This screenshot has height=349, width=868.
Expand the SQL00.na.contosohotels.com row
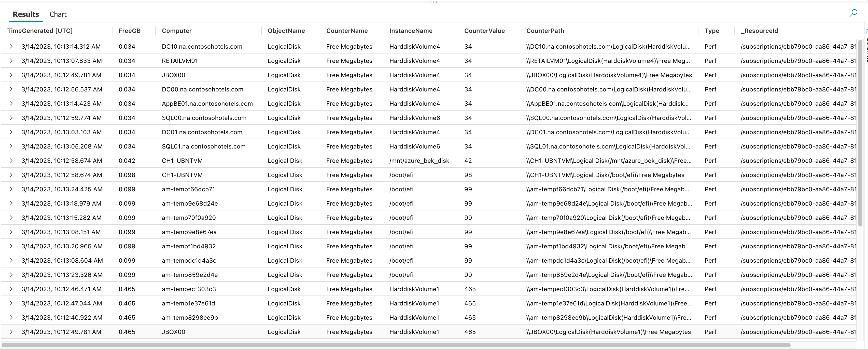coord(11,118)
